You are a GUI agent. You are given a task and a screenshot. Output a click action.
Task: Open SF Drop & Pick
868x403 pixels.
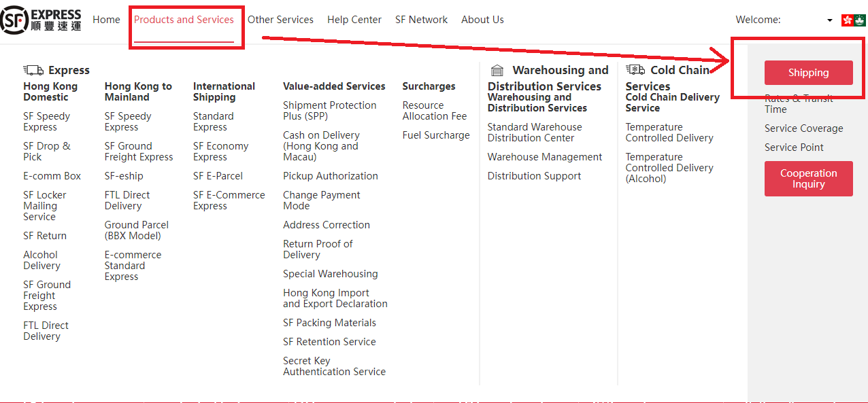point(46,152)
